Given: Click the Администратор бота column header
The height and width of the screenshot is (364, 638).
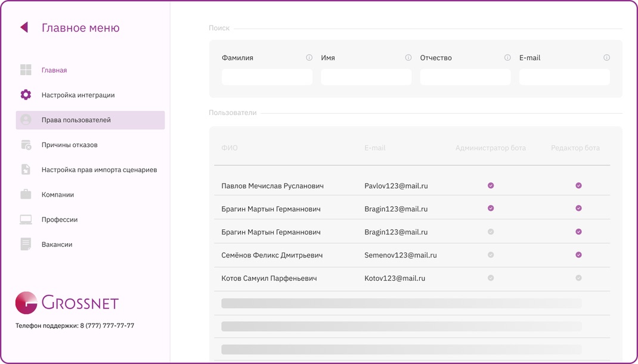Looking at the screenshot, I should point(491,148).
